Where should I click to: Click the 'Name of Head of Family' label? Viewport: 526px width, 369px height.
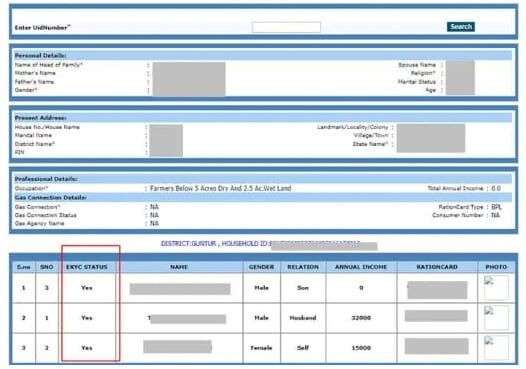(x=49, y=65)
